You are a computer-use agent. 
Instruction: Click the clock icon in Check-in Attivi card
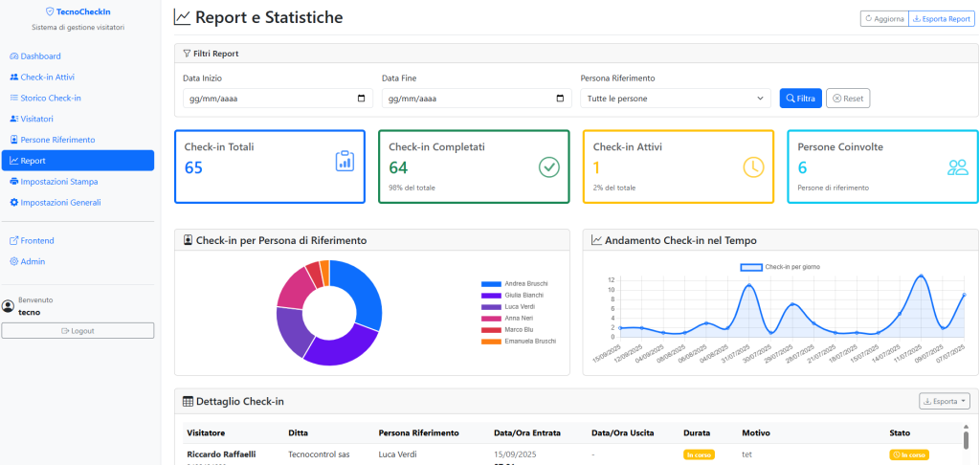coord(754,167)
